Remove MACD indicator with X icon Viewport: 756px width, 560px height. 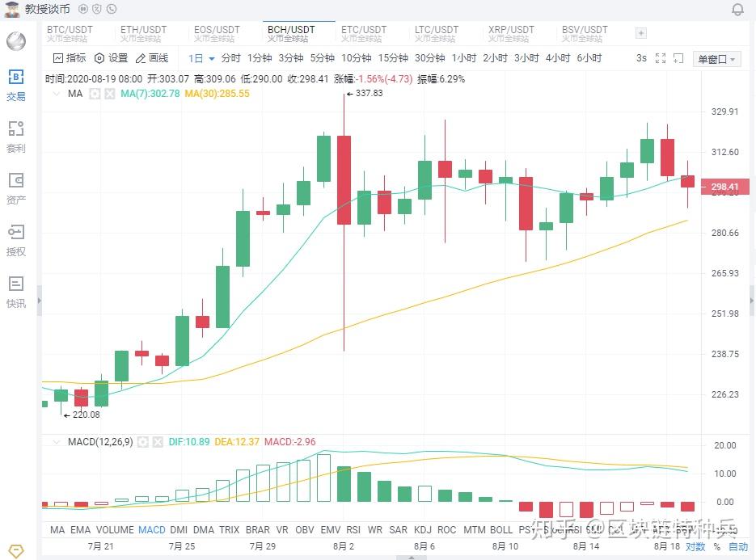point(158,442)
